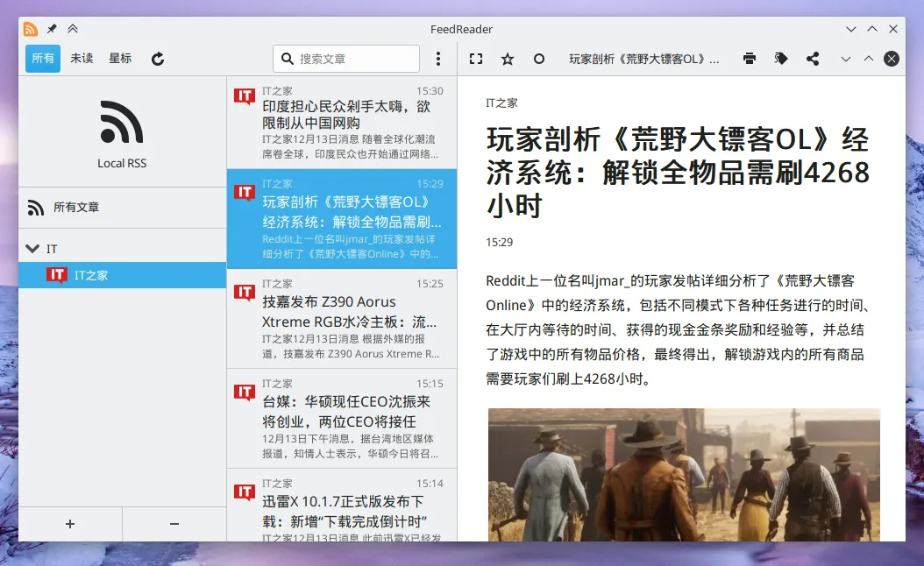Viewport: 924px width, 566px height.
Task: Click the IT之家 icon on 15:29 selected article
Action: click(x=244, y=193)
